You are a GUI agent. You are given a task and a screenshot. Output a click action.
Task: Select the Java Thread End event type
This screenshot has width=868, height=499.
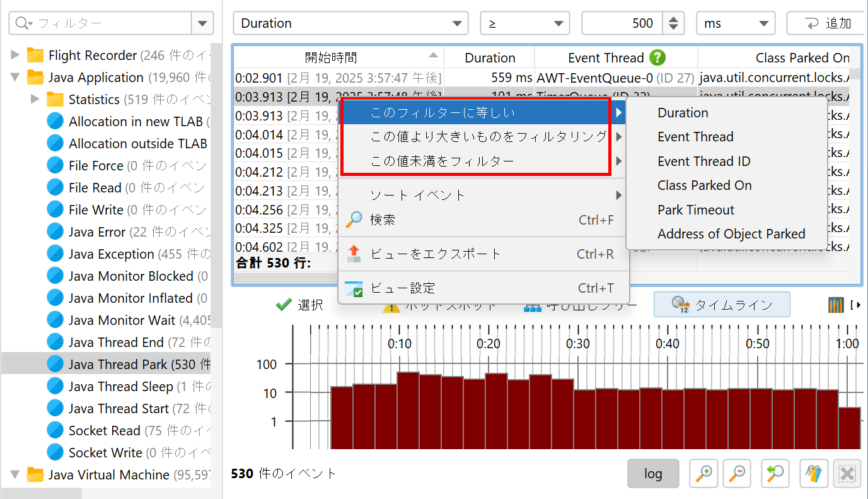pyautogui.click(x=129, y=343)
